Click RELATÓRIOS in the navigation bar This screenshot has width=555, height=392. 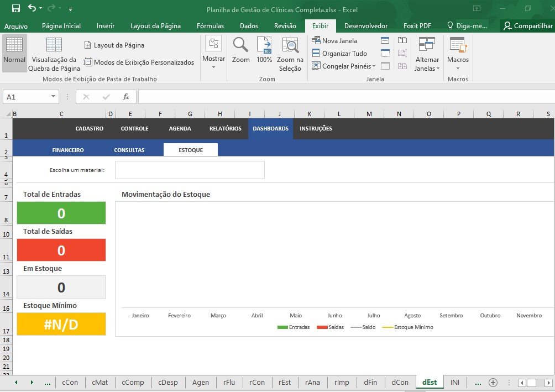coord(225,128)
